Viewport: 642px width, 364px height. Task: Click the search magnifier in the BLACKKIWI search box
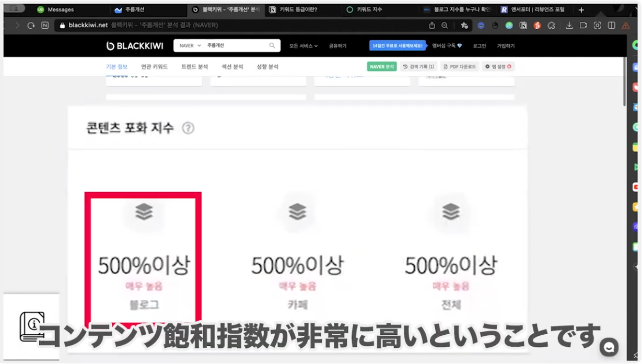272,46
